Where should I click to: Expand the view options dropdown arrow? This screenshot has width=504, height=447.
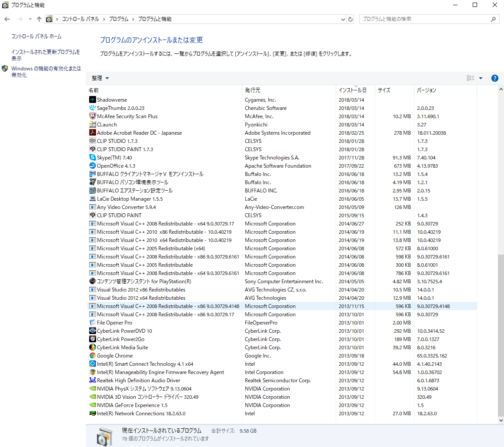tap(481, 78)
